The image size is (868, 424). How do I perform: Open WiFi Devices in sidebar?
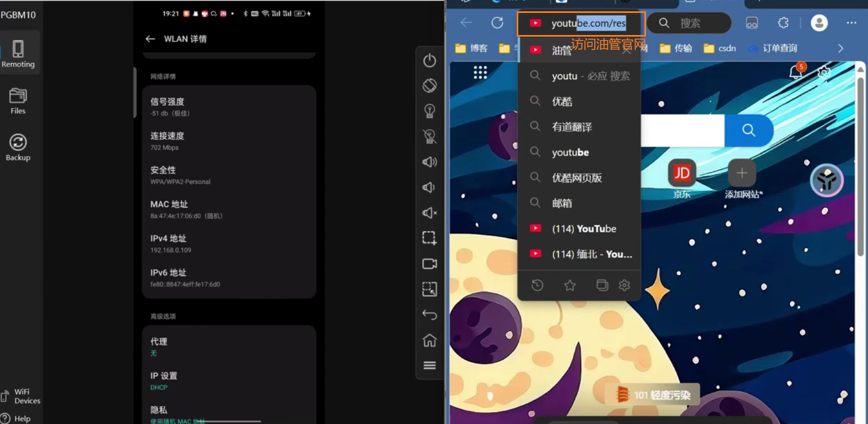pyautogui.click(x=22, y=396)
